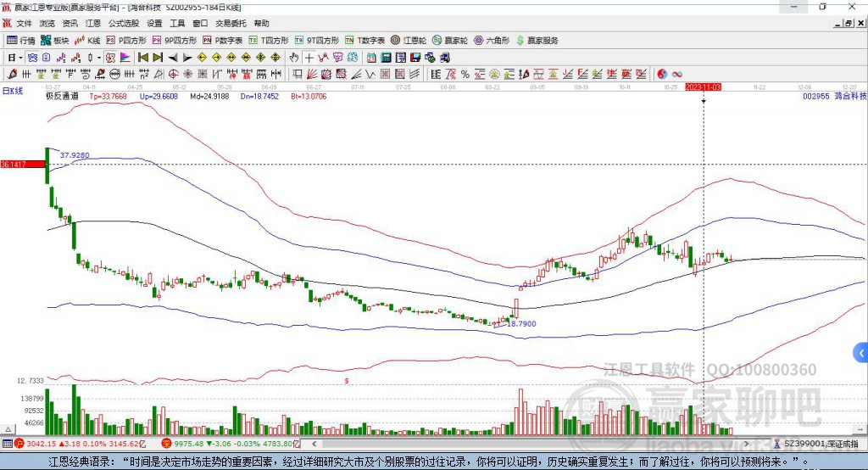Click the yin-yang red blue icon
This screenshot has width=868, height=470.
pyautogui.click(x=662, y=75)
